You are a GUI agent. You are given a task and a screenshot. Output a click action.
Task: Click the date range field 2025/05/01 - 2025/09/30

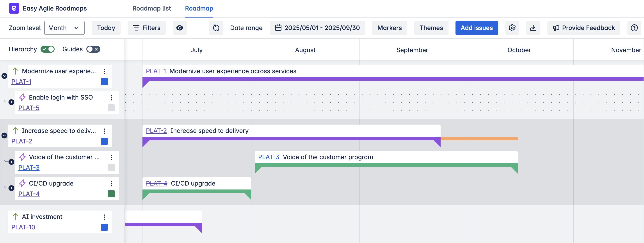point(317,28)
